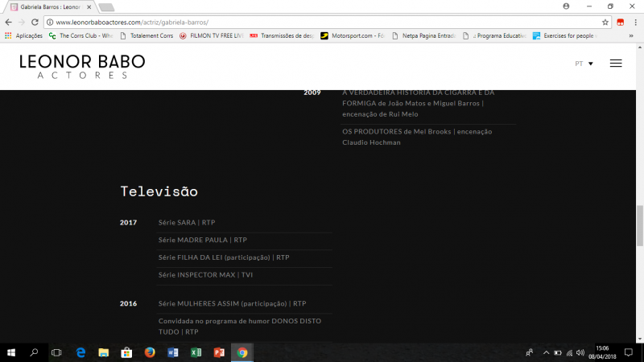Open the Chrome profile account icon
644x362 pixels.
[x=566, y=6]
